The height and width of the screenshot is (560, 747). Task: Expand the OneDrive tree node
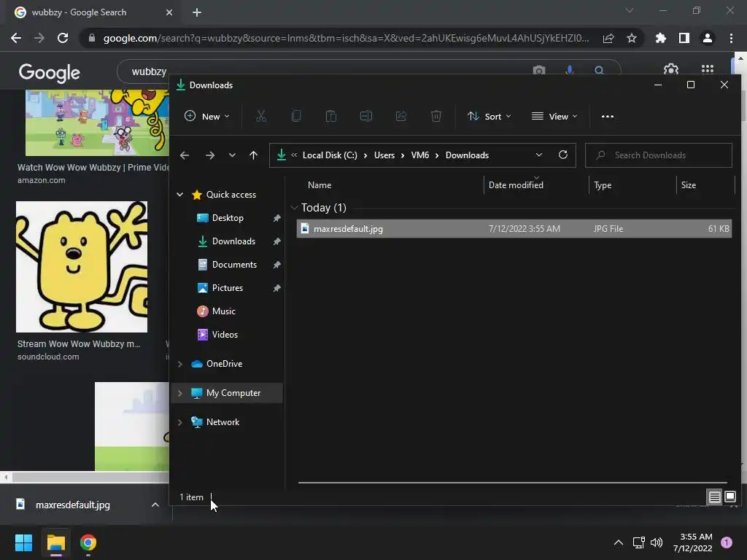[179, 364]
